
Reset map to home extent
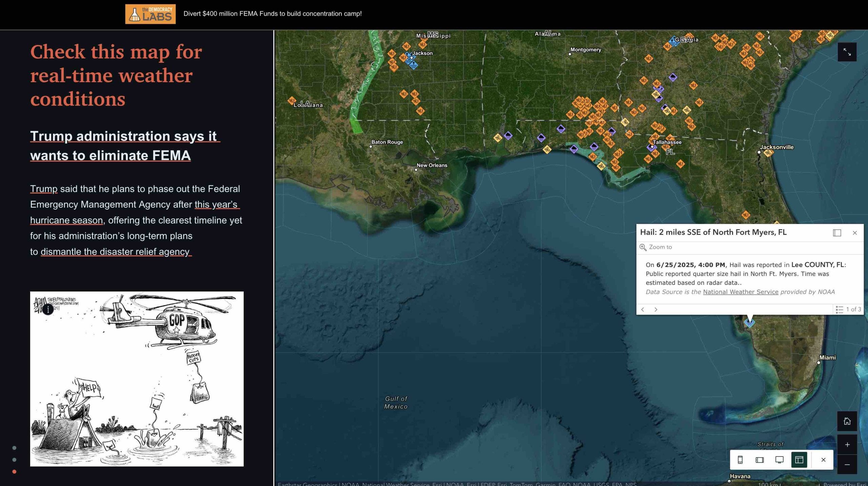[847, 421]
